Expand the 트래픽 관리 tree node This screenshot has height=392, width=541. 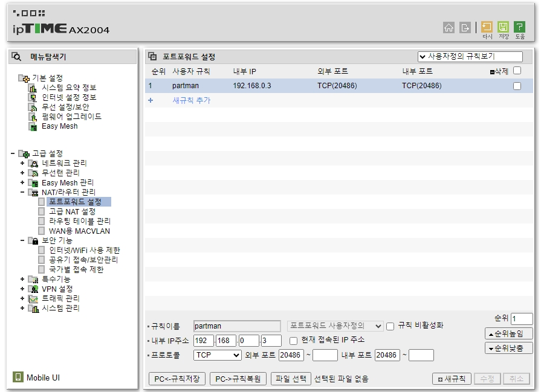22,298
